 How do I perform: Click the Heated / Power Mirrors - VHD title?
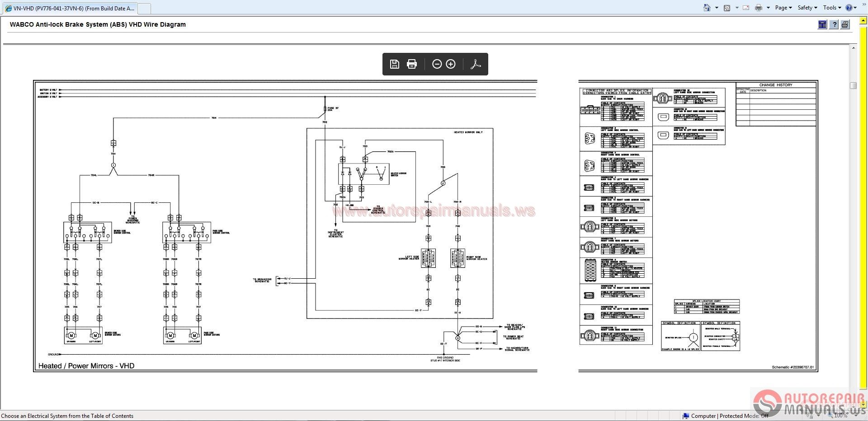(86, 366)
